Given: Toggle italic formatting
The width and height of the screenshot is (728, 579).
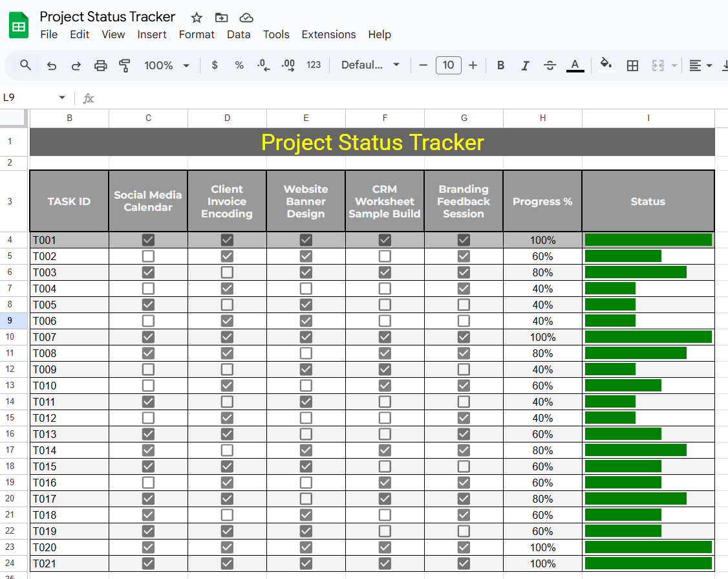Looking at the screenshot, I should pos(525,65).
